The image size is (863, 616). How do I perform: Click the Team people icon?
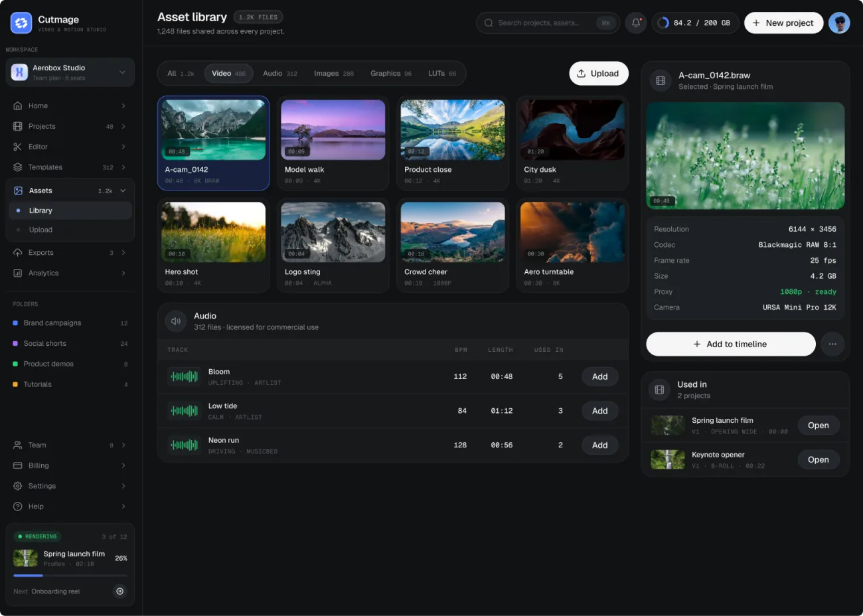(18, 445)
